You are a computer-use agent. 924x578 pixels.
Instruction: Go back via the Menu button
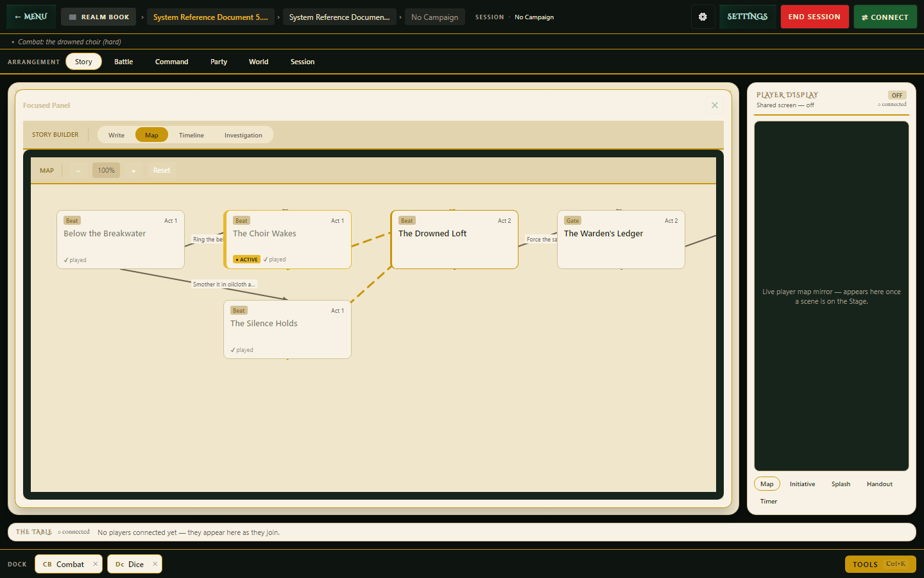point(31,17)
